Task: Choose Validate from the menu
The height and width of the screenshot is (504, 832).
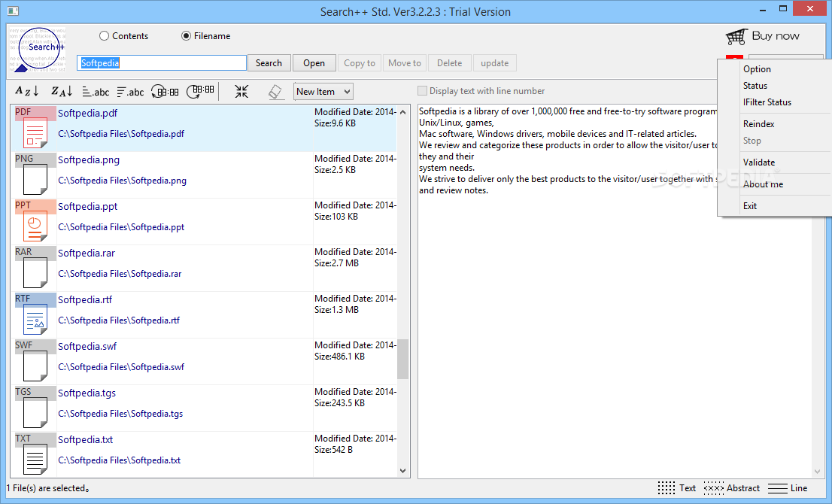Action: 759,162
